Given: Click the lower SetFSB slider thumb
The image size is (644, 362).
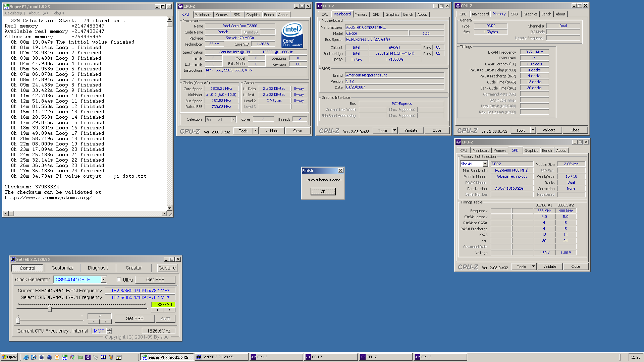Looking at the screenshot, I should coord(18,320).
